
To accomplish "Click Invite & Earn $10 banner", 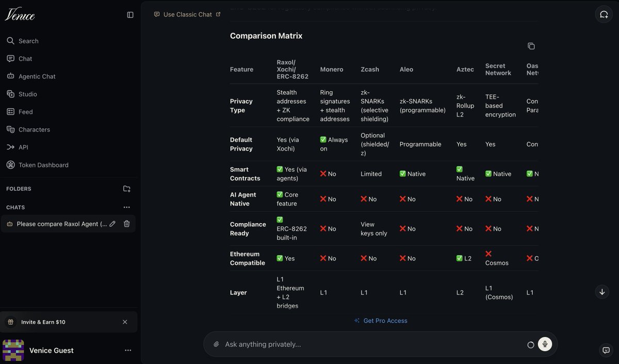I will [x=69, y=322].
